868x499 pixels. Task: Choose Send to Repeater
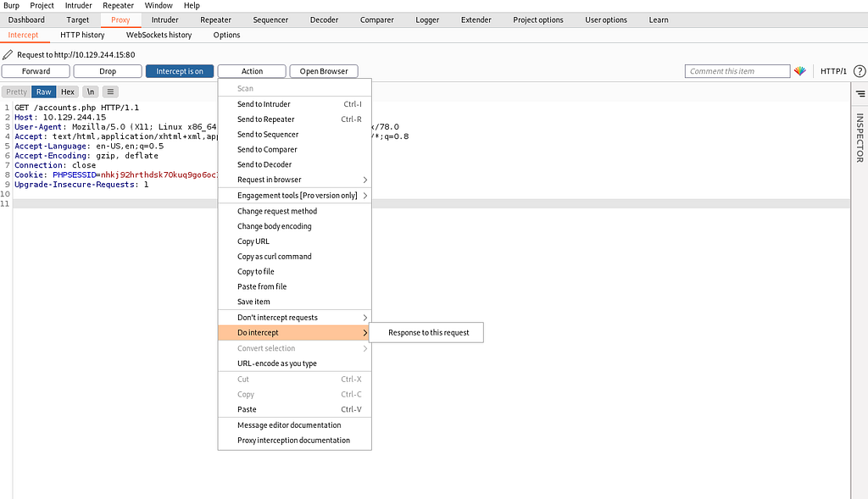(294, 119)
